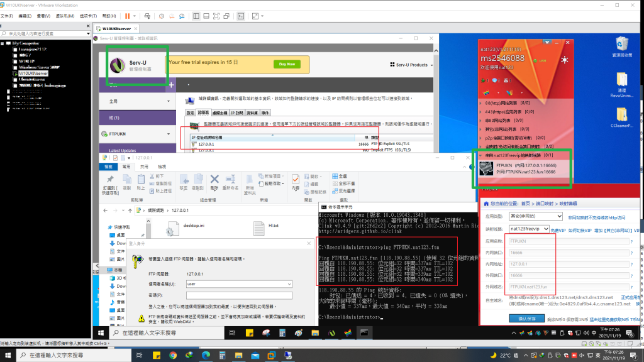Viewport: 644px width, 362px height.
Task: Select W10UKNserver in VMware library
Action: (x=33, y=74)
